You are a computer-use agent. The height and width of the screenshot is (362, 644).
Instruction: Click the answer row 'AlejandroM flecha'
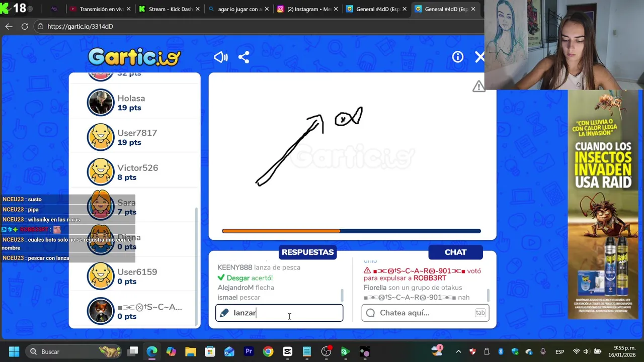[246, 288]
